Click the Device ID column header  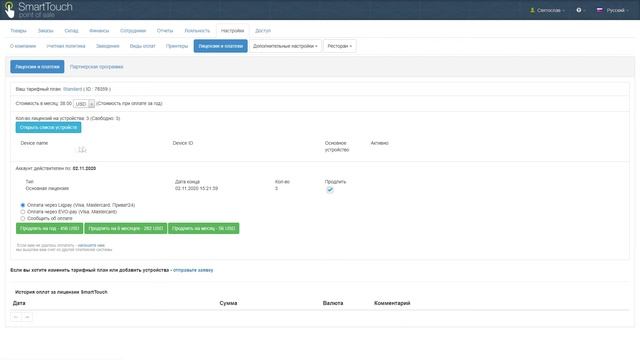(182, 143)
